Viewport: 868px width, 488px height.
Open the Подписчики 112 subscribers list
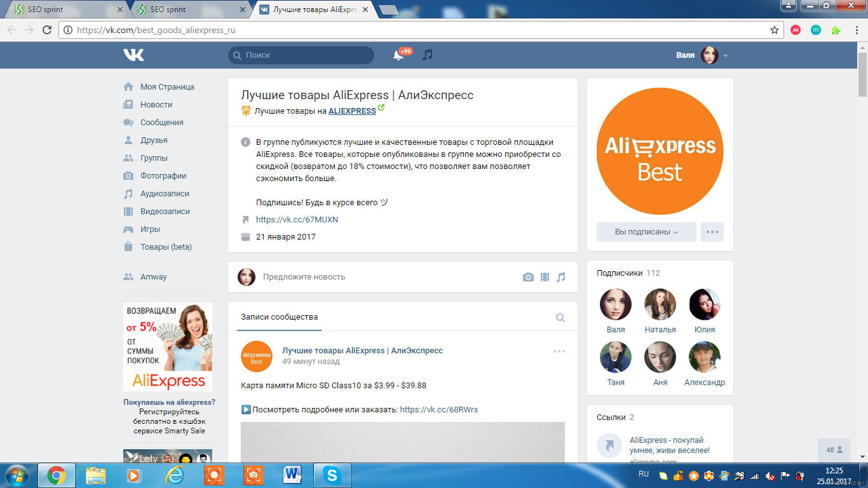tap(628, 273)
